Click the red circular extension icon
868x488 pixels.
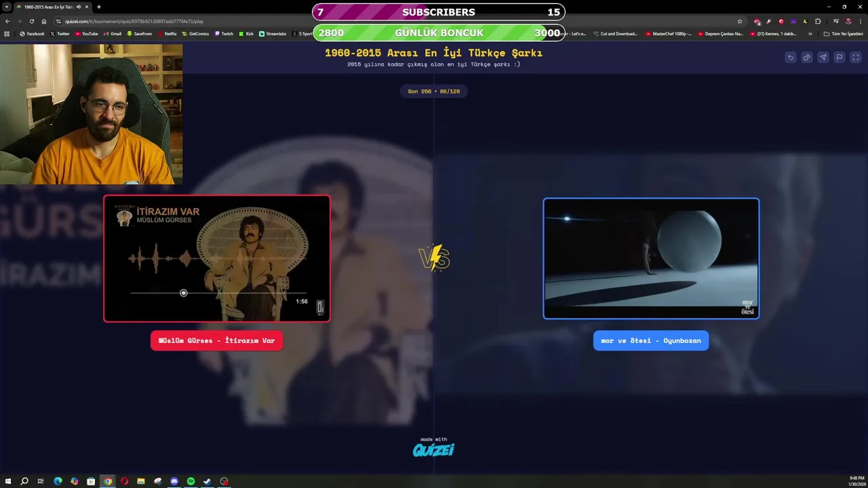(x=781, y=22)
